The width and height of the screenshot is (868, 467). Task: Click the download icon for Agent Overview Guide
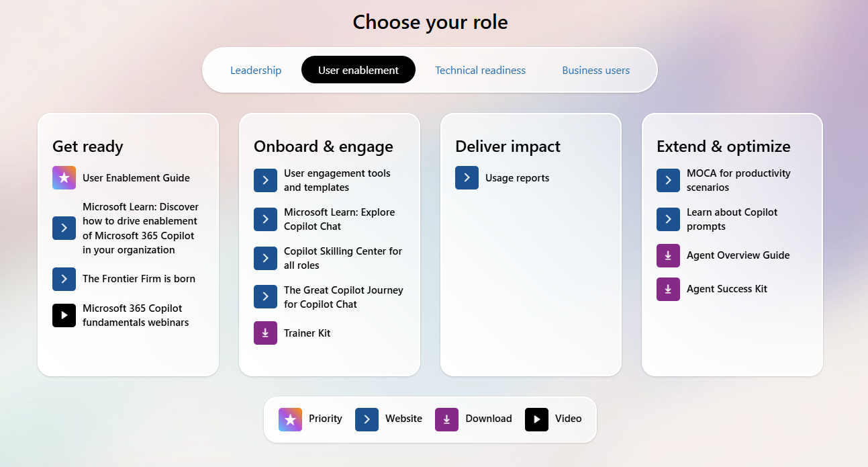pos(668,255)
